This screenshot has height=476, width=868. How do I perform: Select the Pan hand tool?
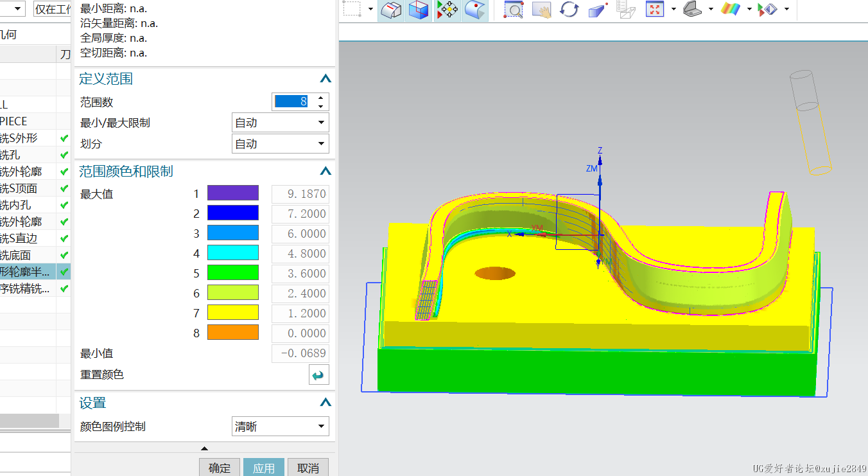point(542,10)
